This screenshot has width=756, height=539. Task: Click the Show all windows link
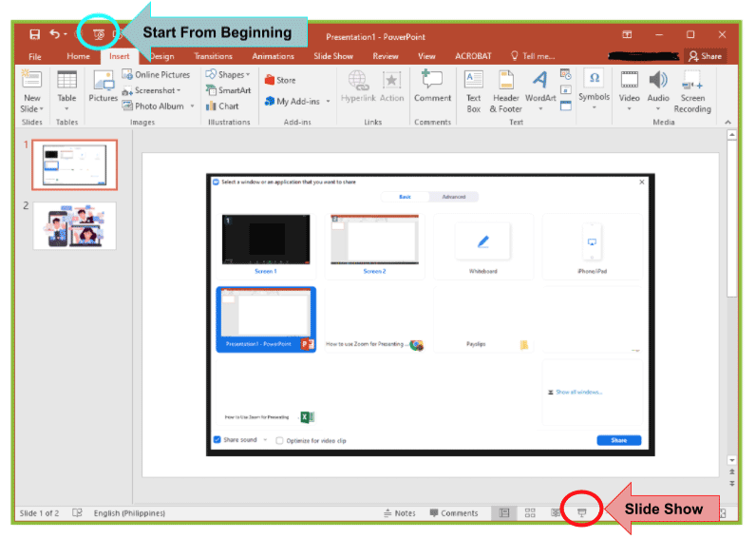pyautogui.click(x=578, y=392)
